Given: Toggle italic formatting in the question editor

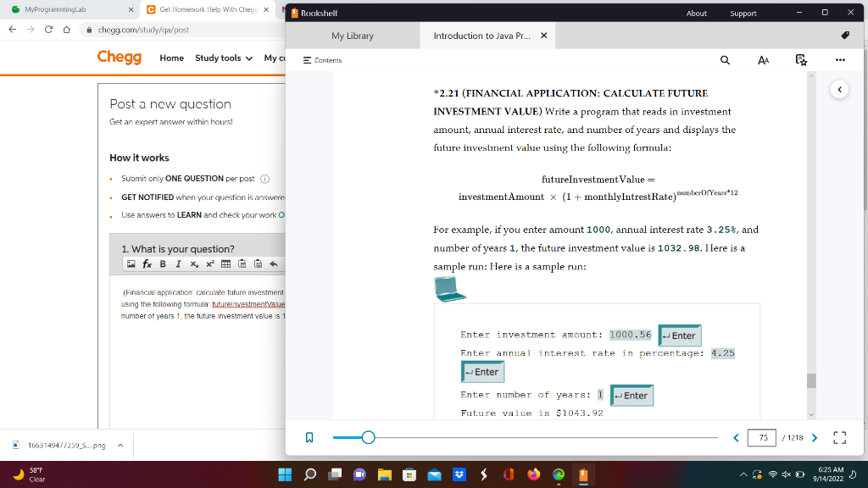Looking at the screenshot, I should [178, 263].
